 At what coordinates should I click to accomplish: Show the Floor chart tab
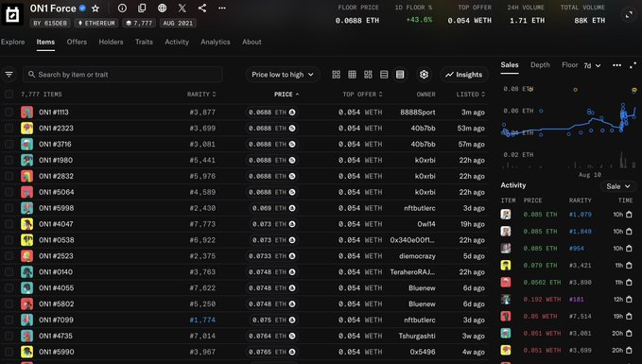pos(569,64)
